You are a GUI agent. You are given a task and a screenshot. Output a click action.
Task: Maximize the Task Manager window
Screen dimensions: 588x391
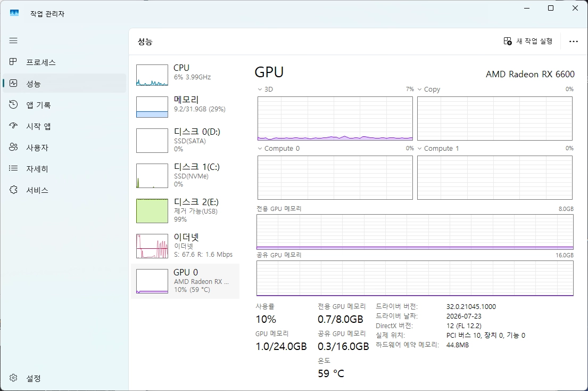551,8
